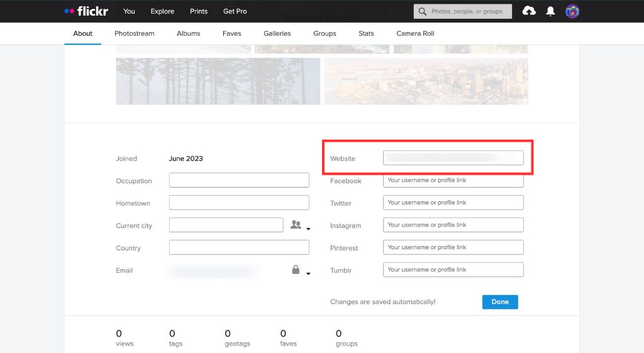The height and width of the screenshot is (353, 644).
Task: Click the Current city people visibility icon
Action: [x=296, y=225]
